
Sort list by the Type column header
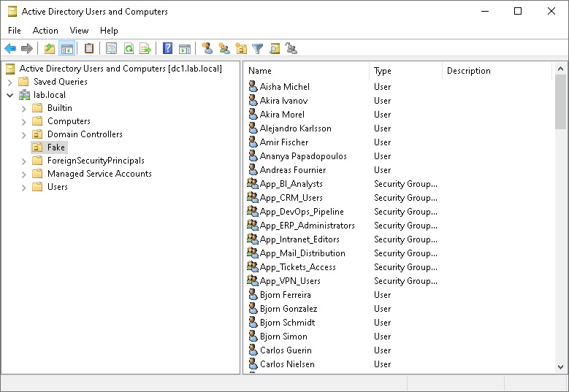pyautogui.click(x=405, y=71)
